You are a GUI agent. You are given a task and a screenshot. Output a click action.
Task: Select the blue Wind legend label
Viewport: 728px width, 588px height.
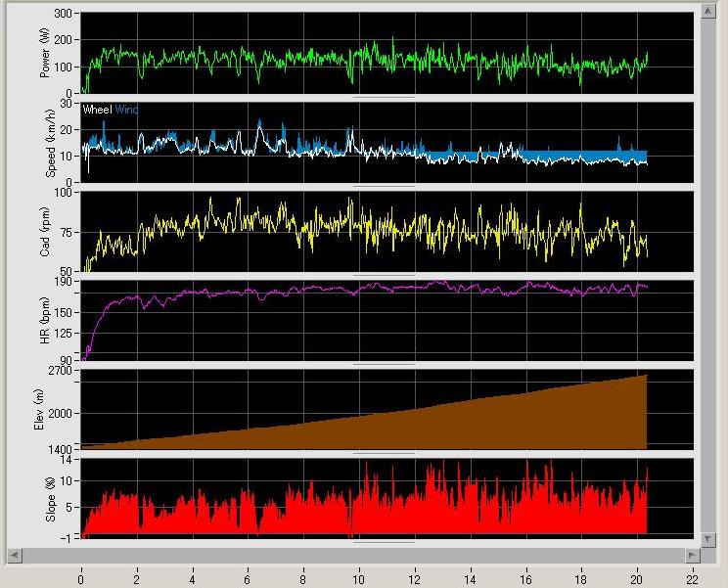127,111
